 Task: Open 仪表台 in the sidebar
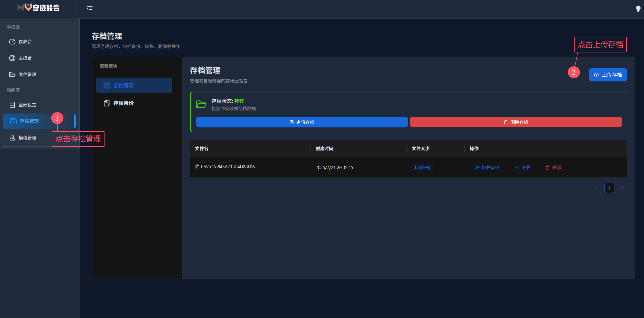pos(39,42)
